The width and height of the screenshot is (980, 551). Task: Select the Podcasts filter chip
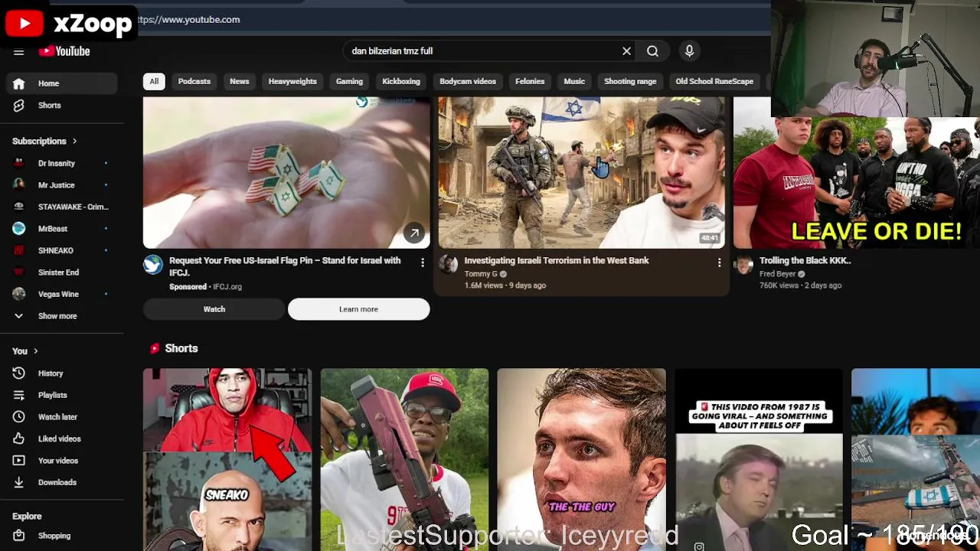point(194,81)
